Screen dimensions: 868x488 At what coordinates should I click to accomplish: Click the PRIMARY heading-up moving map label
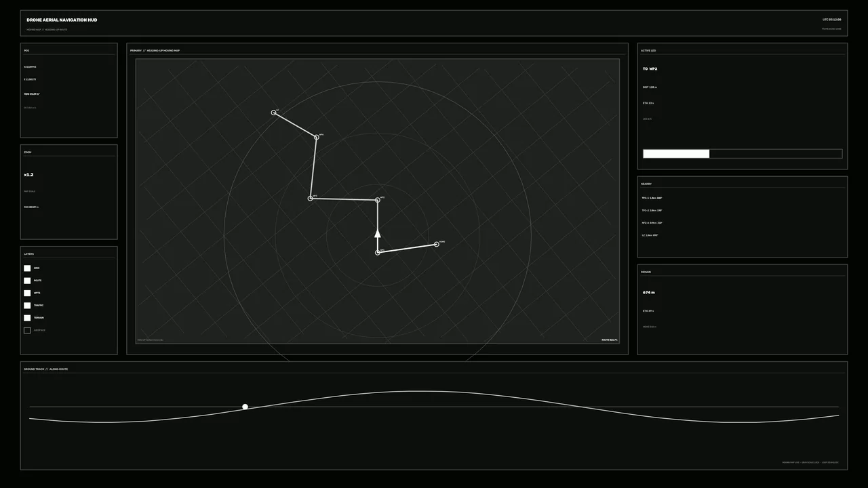tap(155, 50)
